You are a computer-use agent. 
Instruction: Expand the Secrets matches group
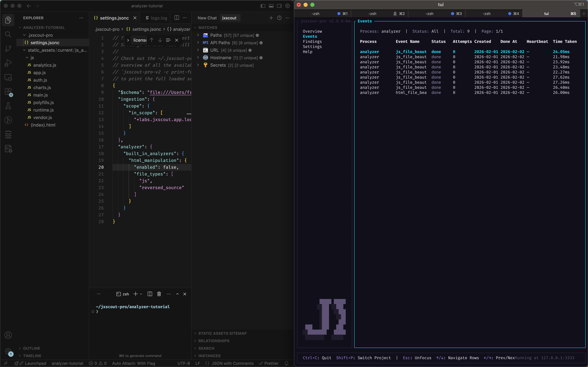(x=198, y=65)
